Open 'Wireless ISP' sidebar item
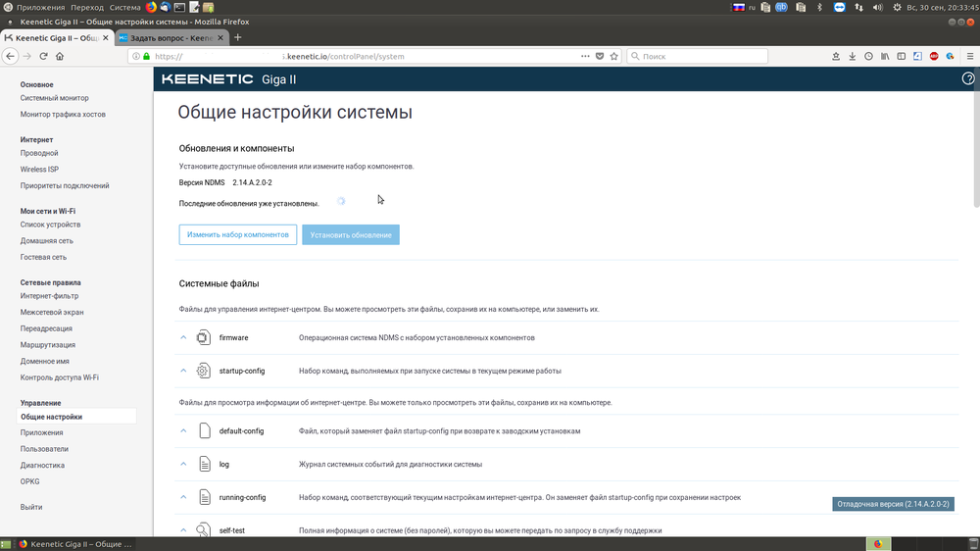The width and height of the screenshot is (980, 551). tap(39, 170)
